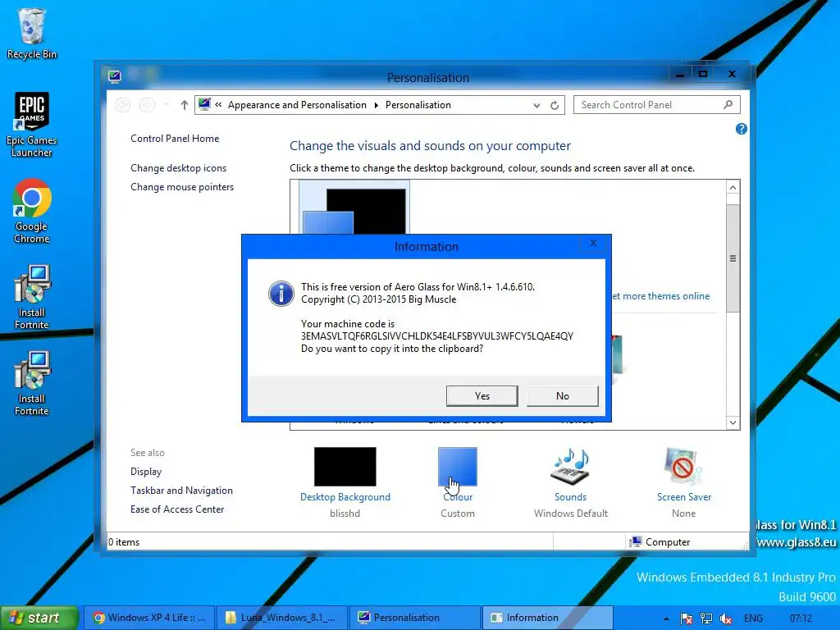
Task: Open Change mouse pointers link
Action: point(182,186)
